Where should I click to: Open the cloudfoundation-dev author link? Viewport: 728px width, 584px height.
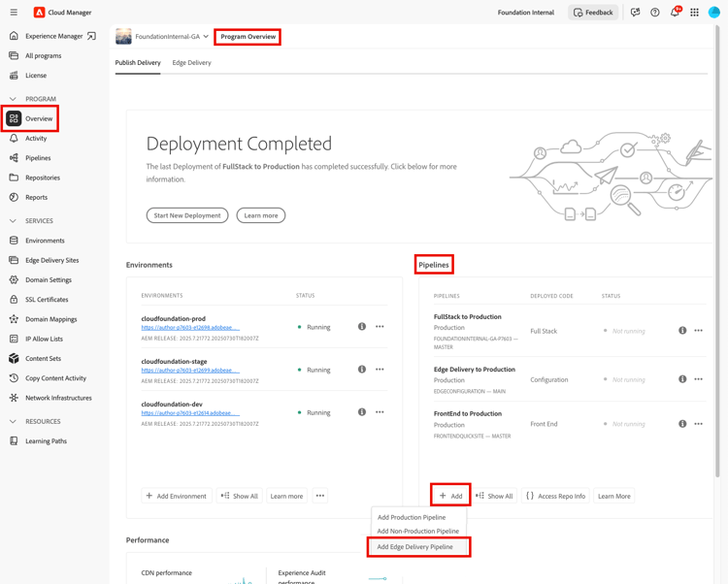(190, 413)
